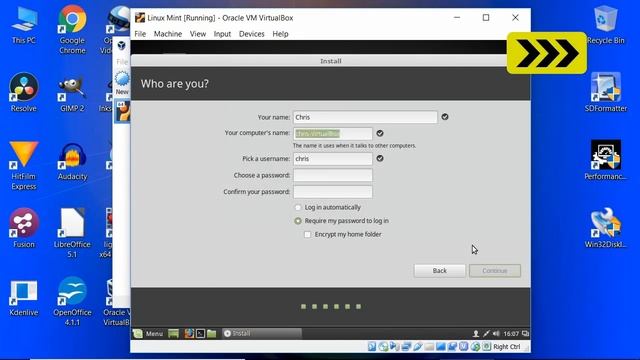Click Show Desktop icon in Mint panel
640x360 pixels.
[x=173, y=333]
